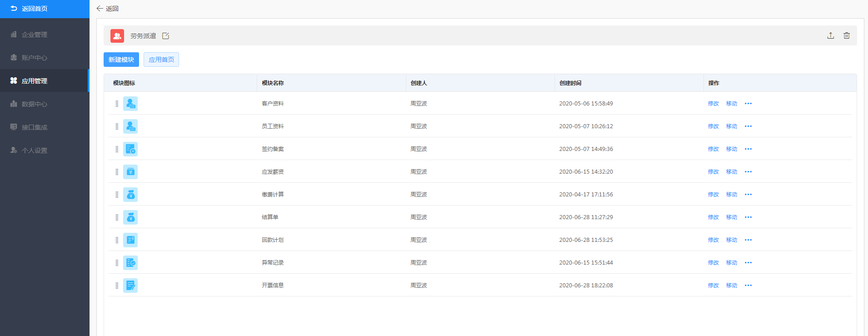Image resolution: width=868 pixels, height=336 pixels.
Task: Click the module icon for 应发薪资
Action: coord(130,172)
